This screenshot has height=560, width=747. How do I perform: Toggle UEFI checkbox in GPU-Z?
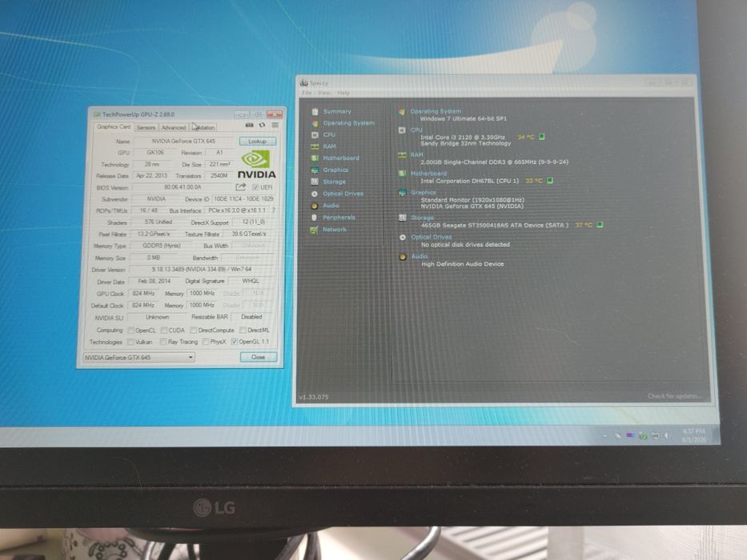pyautogui.click(x=255, y=187)
